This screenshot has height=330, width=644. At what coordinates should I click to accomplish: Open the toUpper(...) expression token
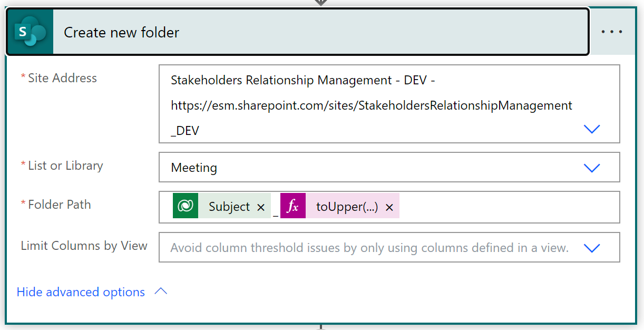coord(347,207)
